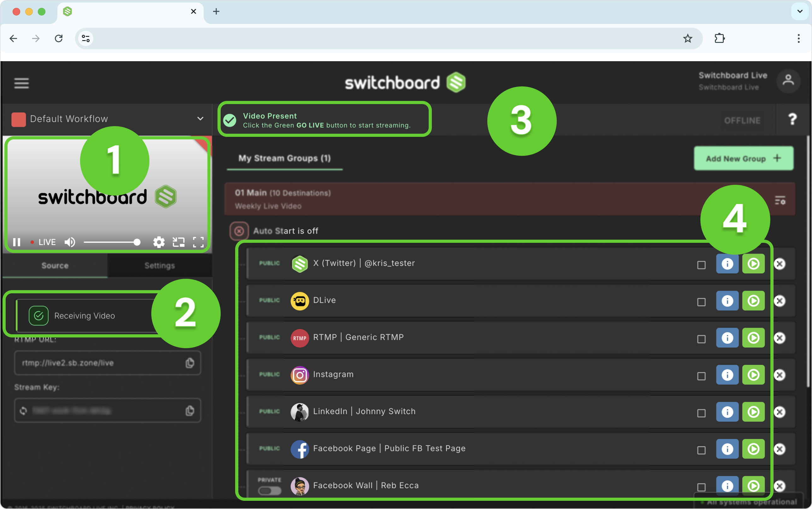Toggle the Facebook Wall private switch
Image resolution: width=812 pixels, height=509 pixels.
[x=270, y=490]
